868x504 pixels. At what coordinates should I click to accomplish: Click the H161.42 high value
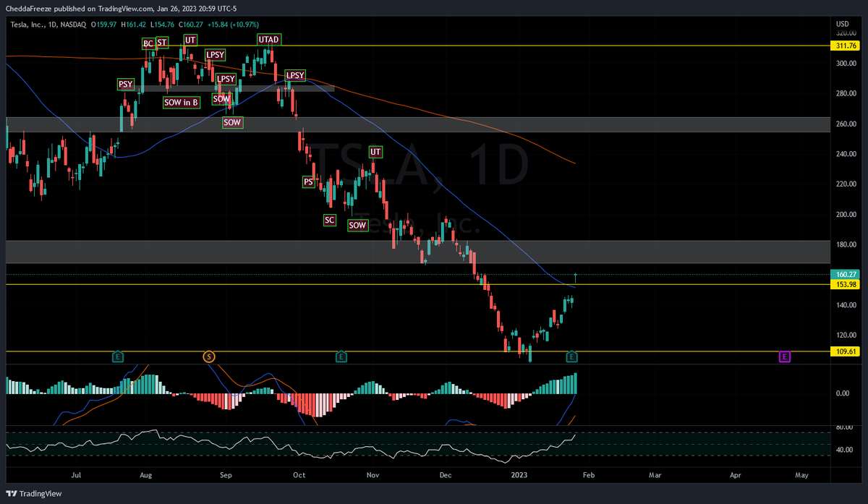tap(134, 25)
